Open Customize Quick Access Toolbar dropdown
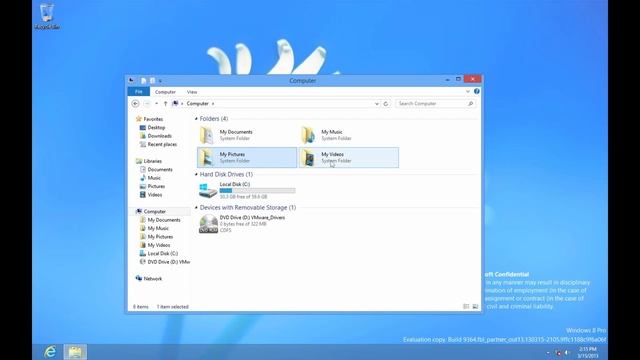This screenshot has width=640, height=360. pyautogui.click(x=160, y=81)
